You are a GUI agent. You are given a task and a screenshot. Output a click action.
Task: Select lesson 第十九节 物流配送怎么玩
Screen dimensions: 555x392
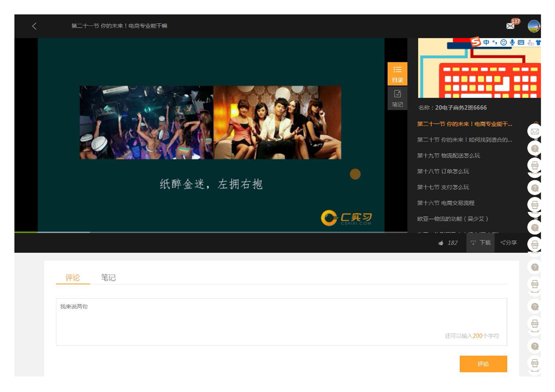448,156
